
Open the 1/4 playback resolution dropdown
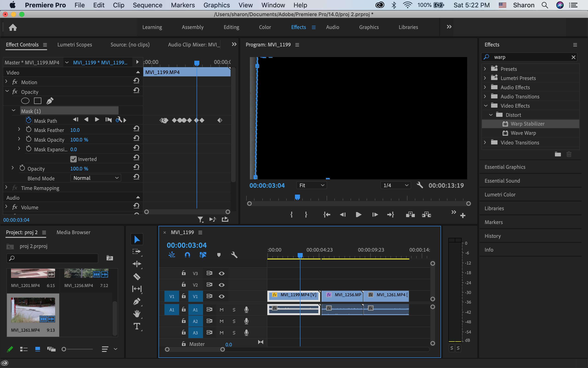[x=396, y=185]
